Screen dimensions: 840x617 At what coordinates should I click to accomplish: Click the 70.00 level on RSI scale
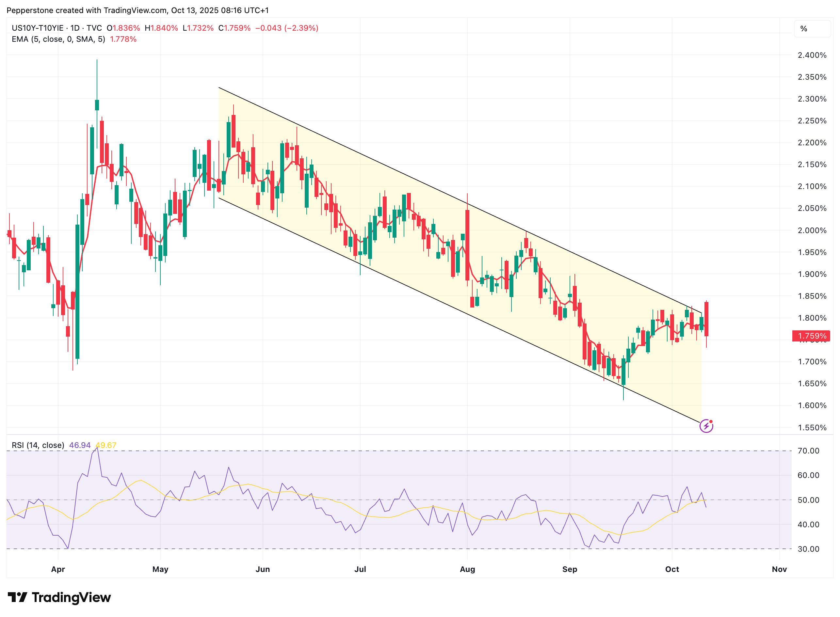(808, 451)
